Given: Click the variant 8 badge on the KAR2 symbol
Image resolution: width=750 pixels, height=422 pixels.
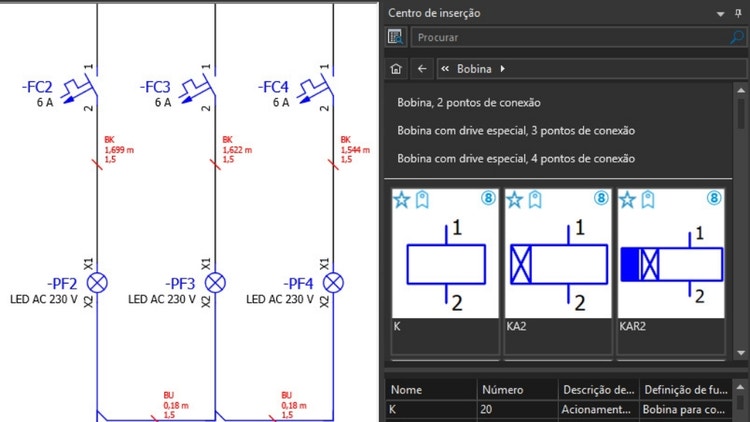Looking at the screenshot, I should (x=714, y=198).
